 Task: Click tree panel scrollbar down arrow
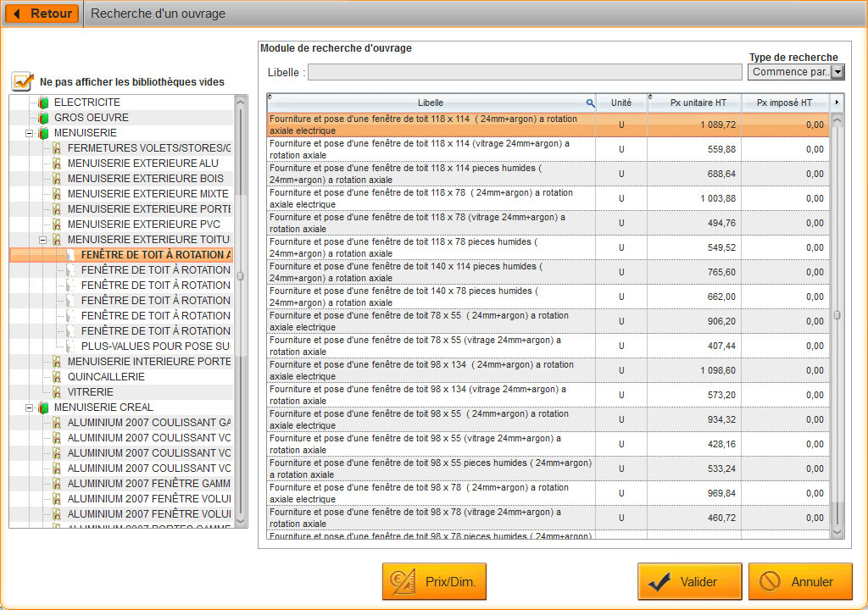[240, 521]
